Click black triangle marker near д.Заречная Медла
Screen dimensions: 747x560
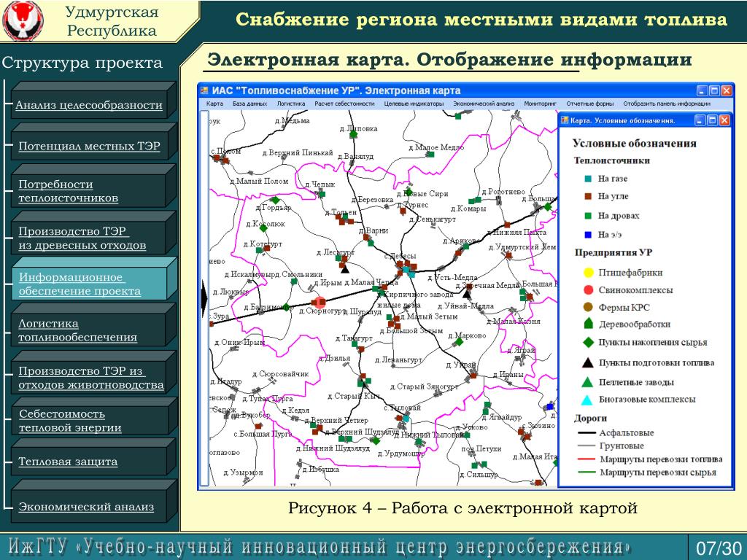coord(467,295)
